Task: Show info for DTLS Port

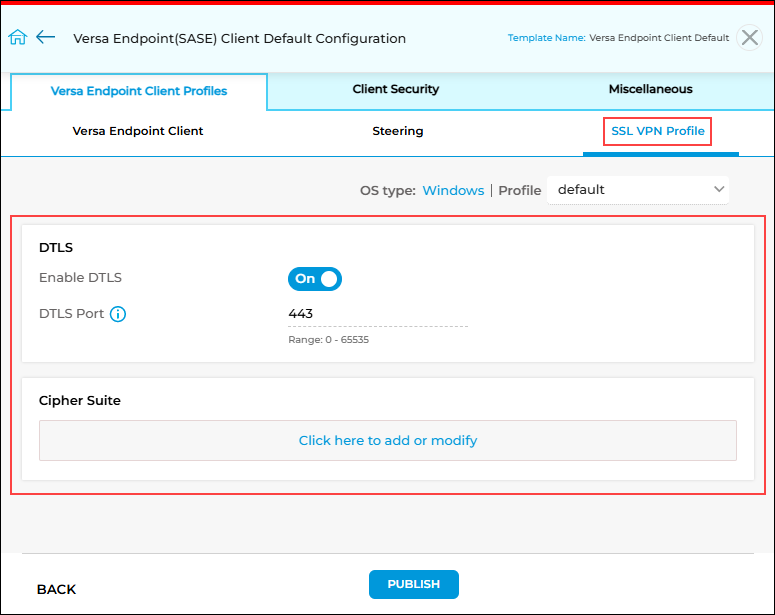Action: coord(118,314)
